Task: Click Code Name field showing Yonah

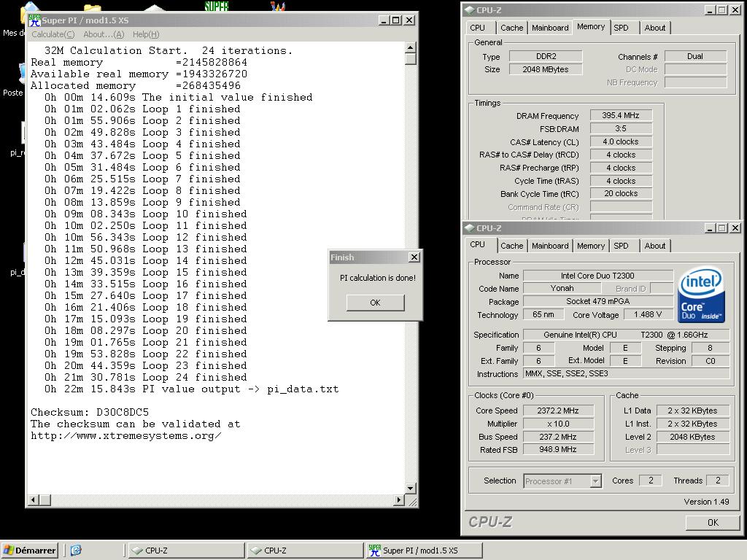Action: 562,288
